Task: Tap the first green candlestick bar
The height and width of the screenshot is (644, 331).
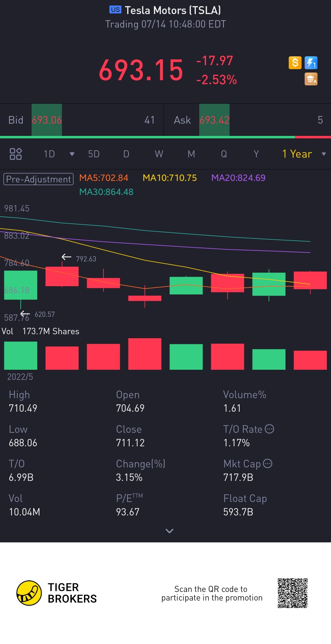Action: coord(21,285)
